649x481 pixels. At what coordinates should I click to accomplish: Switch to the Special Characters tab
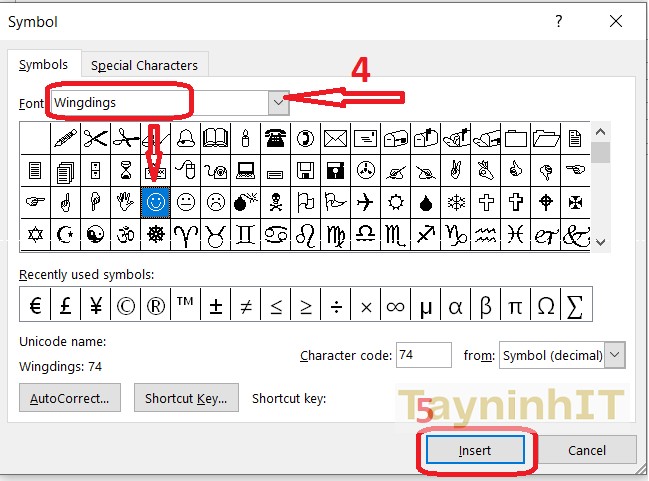click(144, 65)
